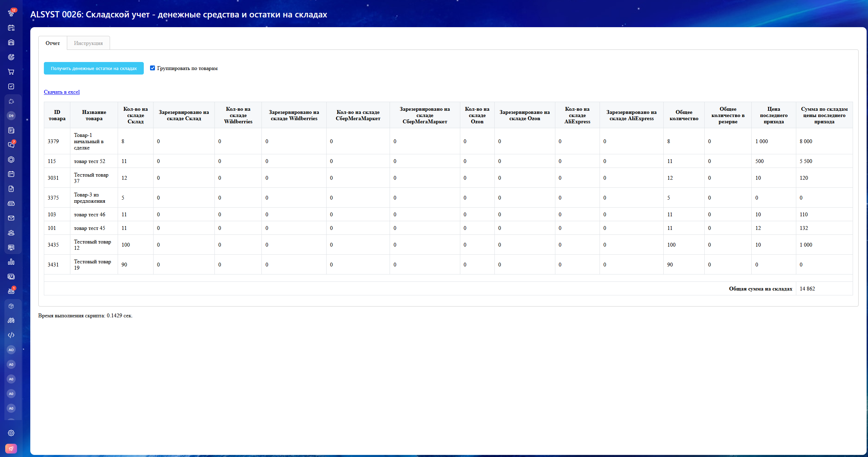
Task: Open the bar chart analytics icon
Action: tap(11, 262)
